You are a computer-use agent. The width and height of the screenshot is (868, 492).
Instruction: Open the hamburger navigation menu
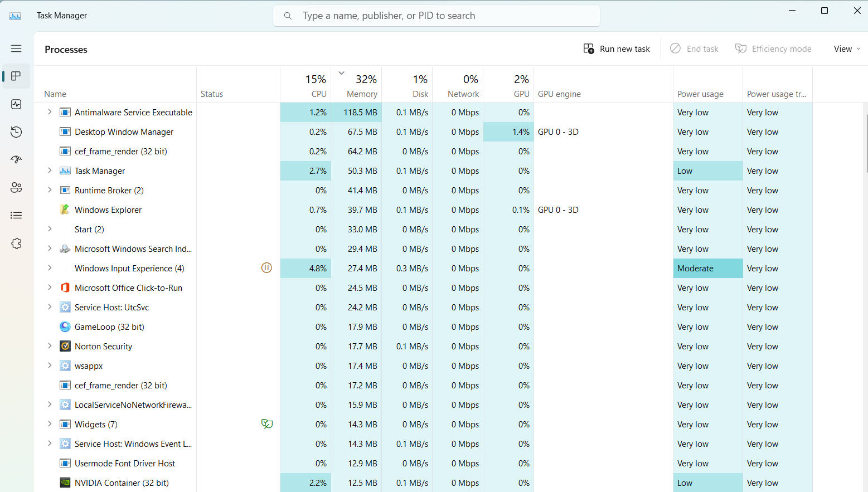tap(16, 48)
